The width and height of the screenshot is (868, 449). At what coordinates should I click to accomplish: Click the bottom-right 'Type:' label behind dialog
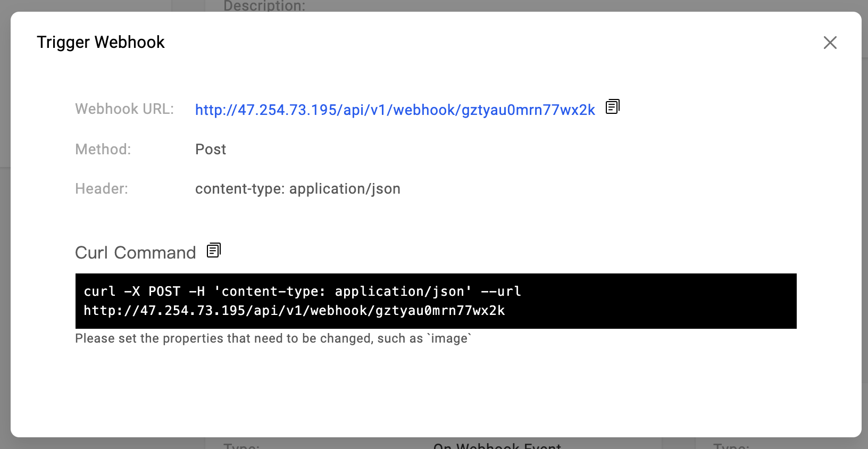point(731,446)
